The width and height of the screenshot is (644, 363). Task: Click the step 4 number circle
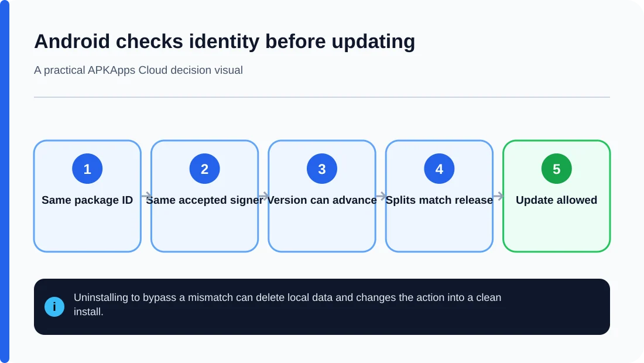coord(439,169)
